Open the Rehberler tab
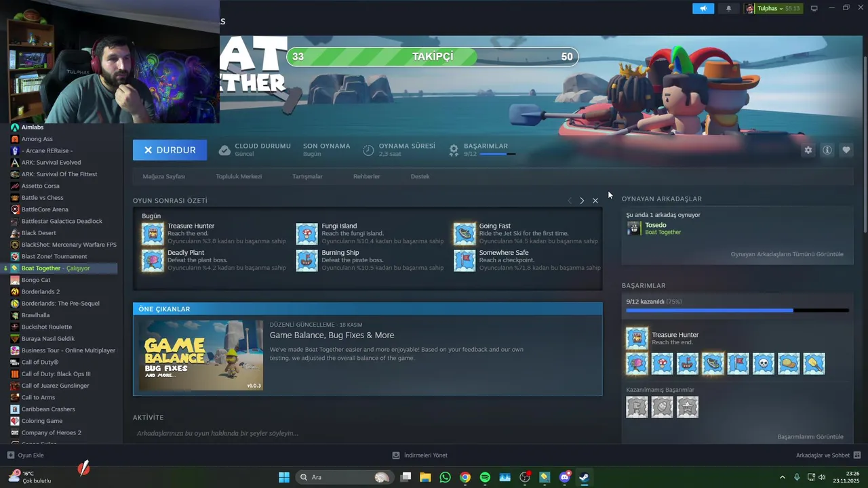Screen dimensions: 868x488 point(366,176)
